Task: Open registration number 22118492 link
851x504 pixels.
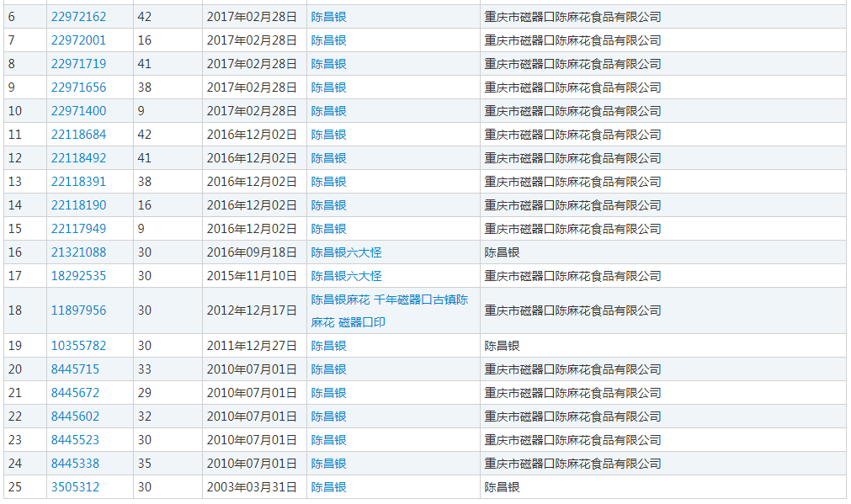Action: click(x=78, y=158)
